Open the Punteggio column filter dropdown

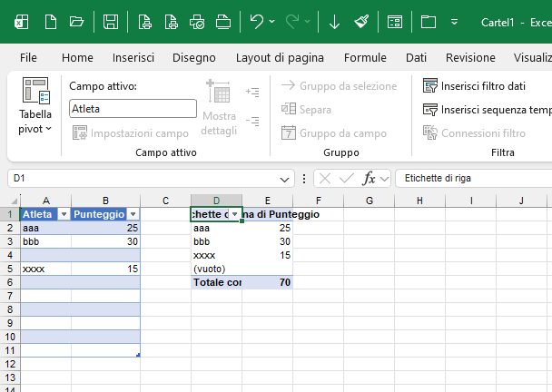[133, 214]
